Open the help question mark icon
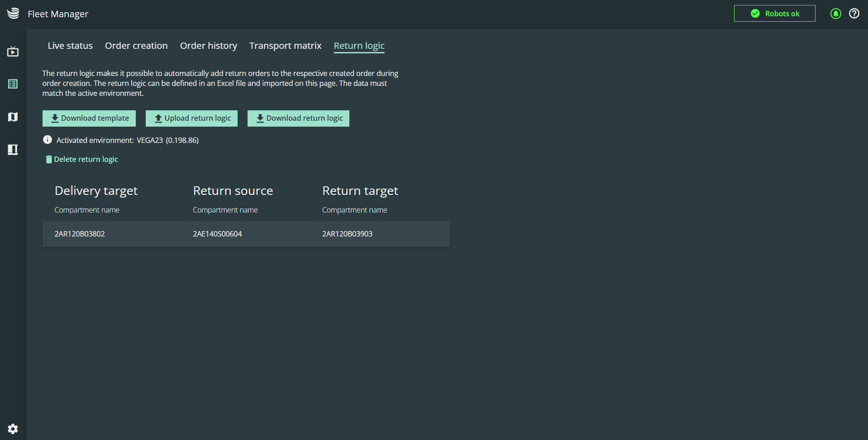This screenshot has width=868, height=440. coord(854,14)
